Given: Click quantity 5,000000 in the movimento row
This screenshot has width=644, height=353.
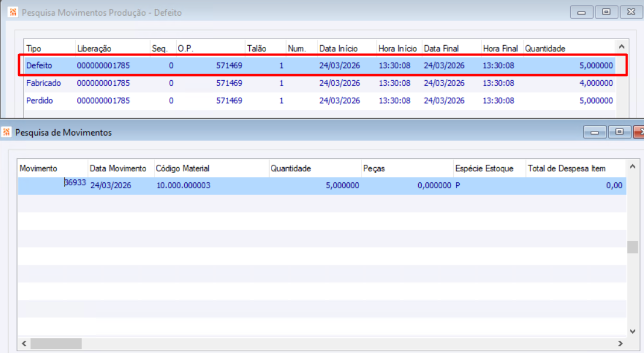Looking at the screenshot, I should click(343, 185).
